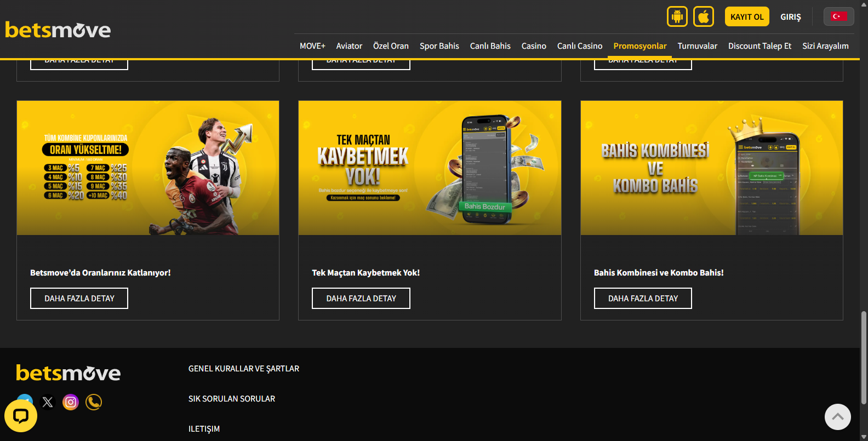Open the Instagram social link

71,402
